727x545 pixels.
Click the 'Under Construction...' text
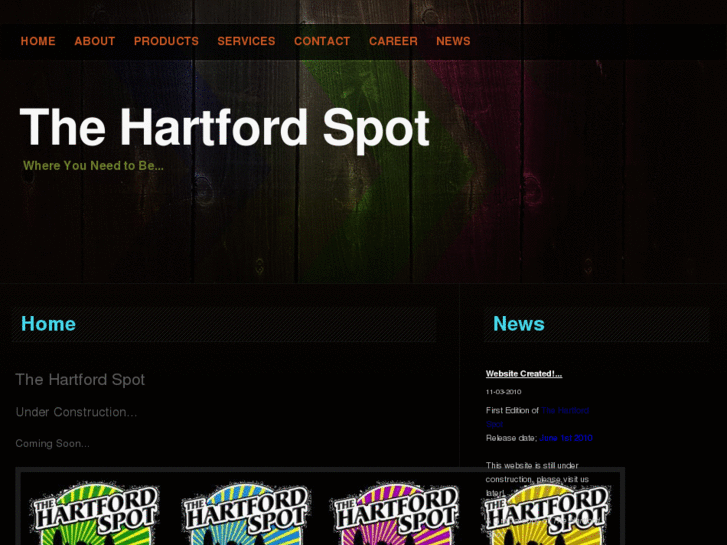click(76, 412)
